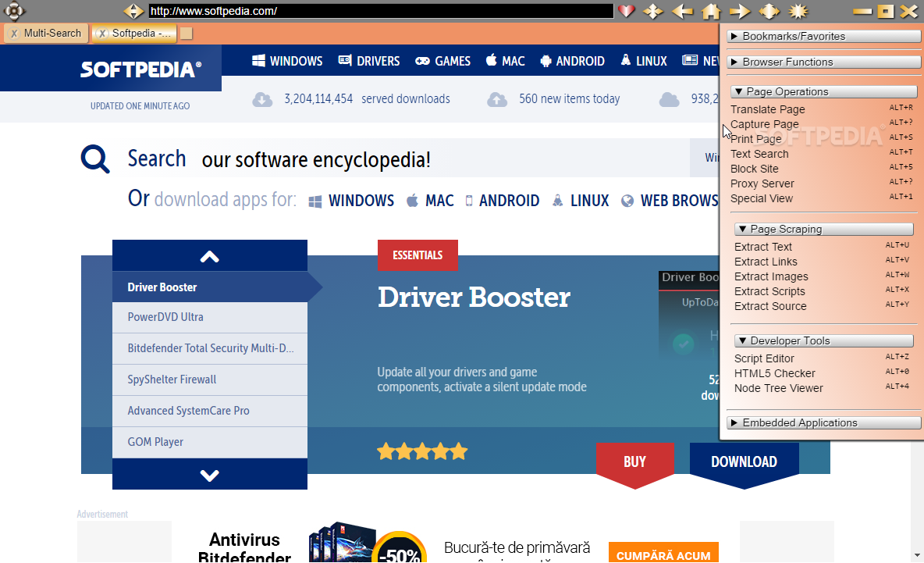
Task: Open the DRIVERS nav category
Action: [369, 61]
